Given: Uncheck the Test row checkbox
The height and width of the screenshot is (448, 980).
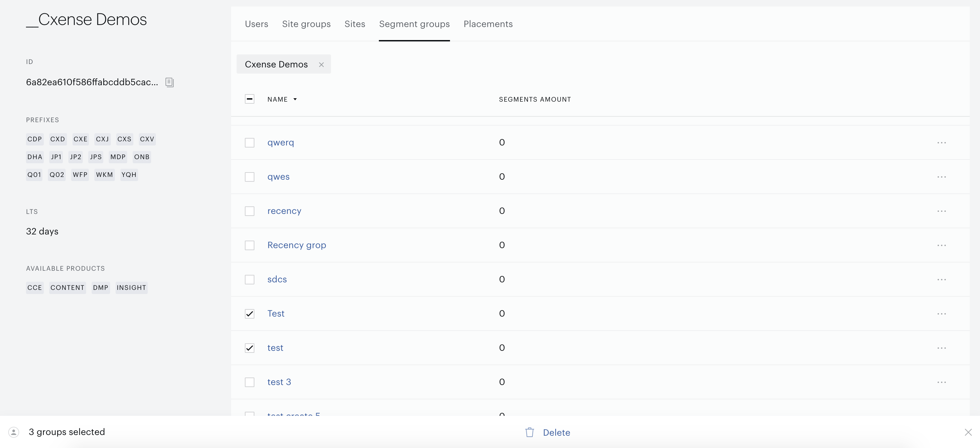Looking at the screenshot, I should [x=250, y=314].
